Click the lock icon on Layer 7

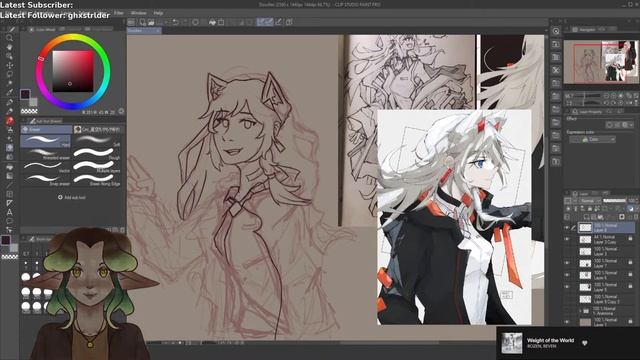click(x=631, y=263)
